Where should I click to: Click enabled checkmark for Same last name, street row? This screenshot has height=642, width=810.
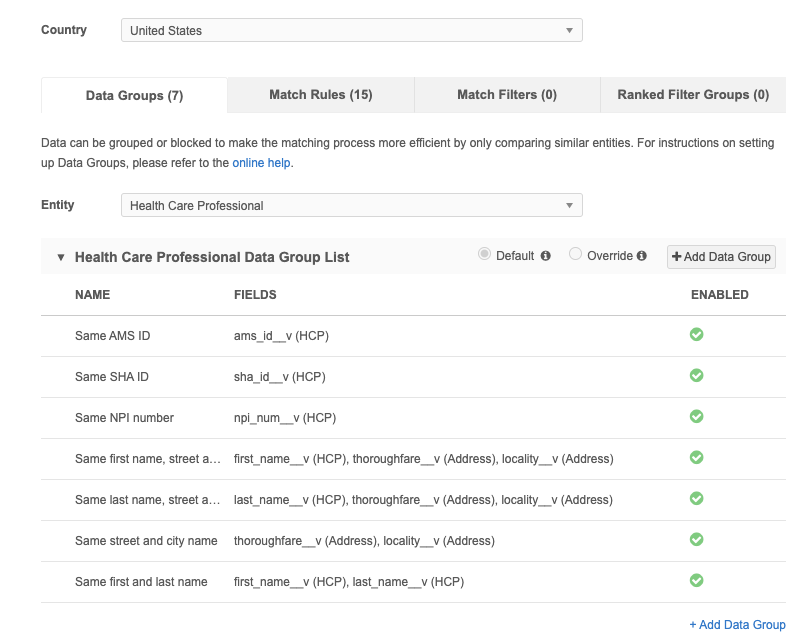click(x=697, y=499)
